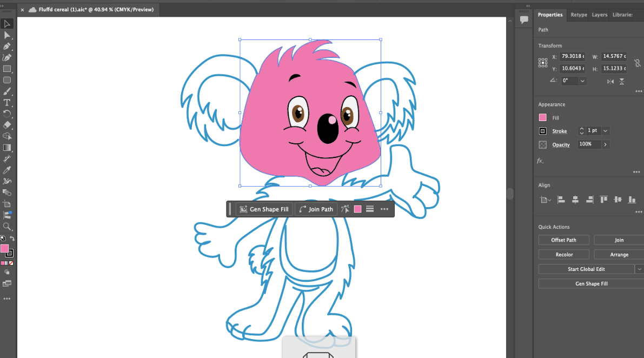Select the Rectangle tool
644x358 pixels.
pos(7,69)
